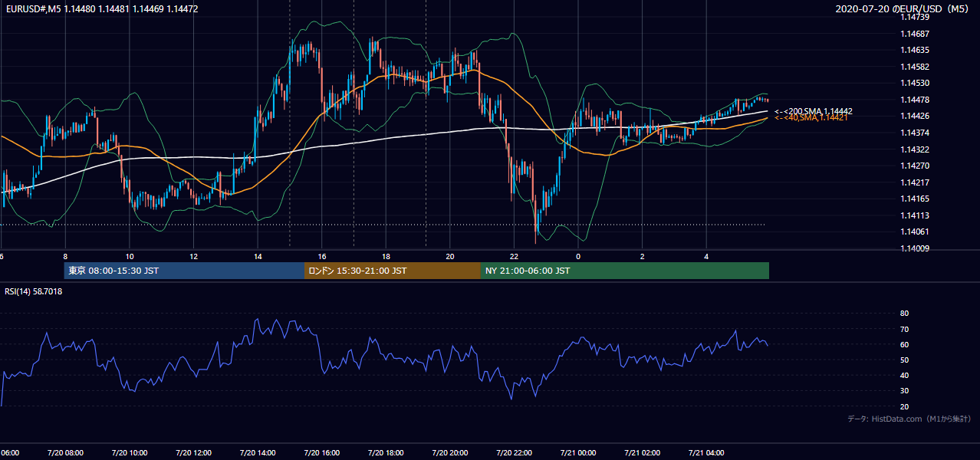980x460 pixels.
Task: Click price level 1.14530 on the axis
Action: tap(915, 83)
